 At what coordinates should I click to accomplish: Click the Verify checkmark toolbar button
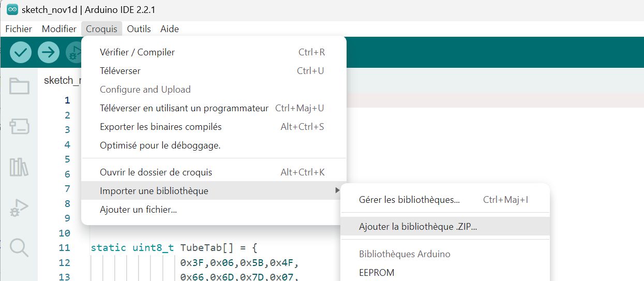pos(21,52)
